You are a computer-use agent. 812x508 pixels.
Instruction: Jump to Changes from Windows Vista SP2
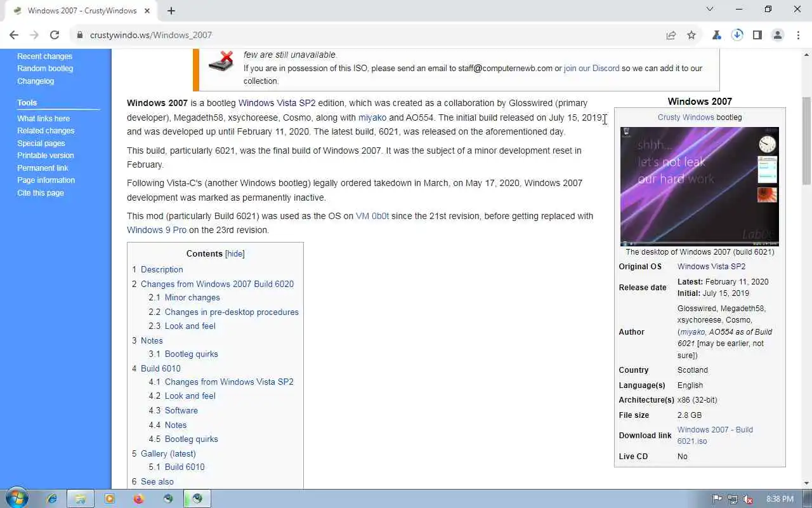pos(221,382)
